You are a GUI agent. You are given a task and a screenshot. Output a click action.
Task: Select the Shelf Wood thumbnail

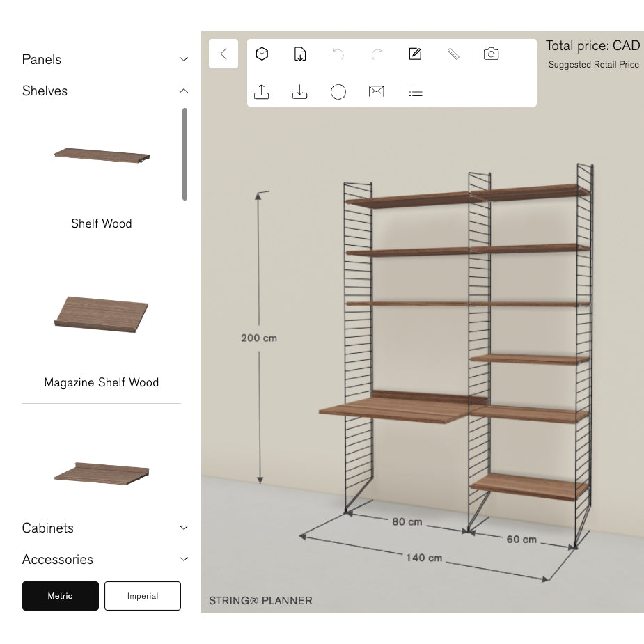(x=102, y=156)
